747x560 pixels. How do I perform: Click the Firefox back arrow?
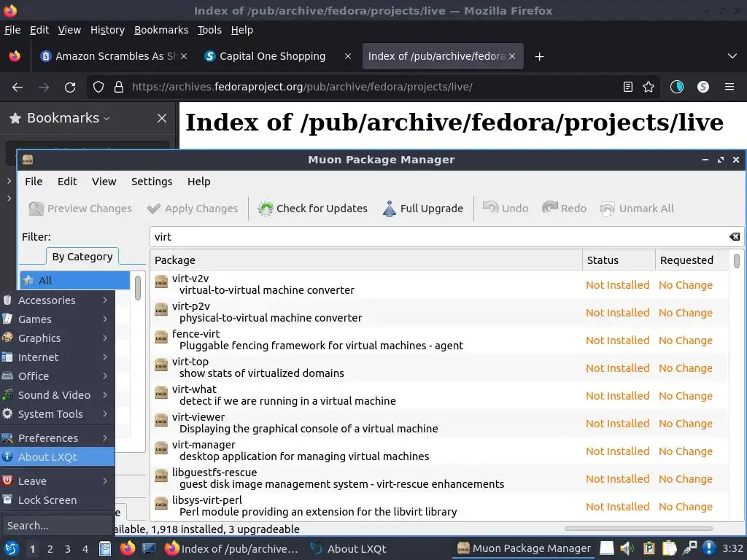[18, 87]
